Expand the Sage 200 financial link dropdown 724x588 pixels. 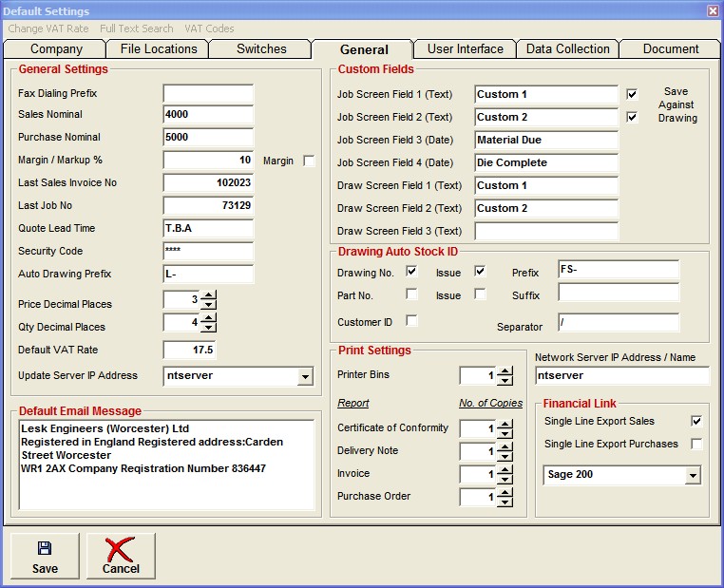(693, 475)
